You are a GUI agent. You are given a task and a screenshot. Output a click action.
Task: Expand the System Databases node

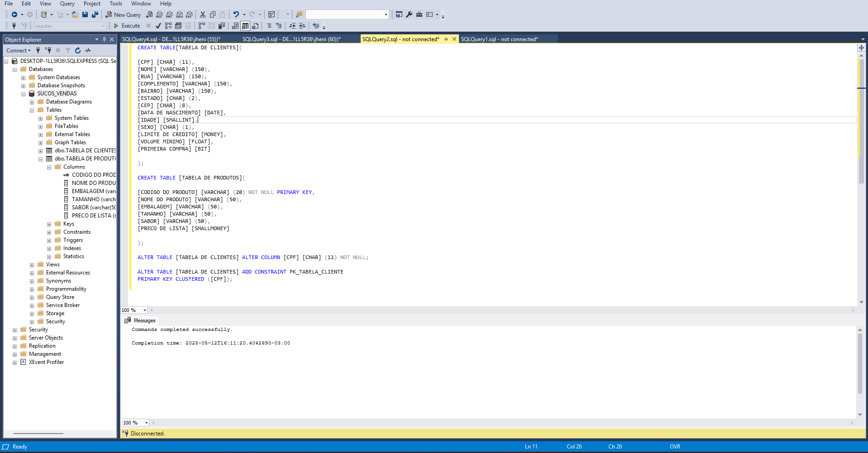tap(23, 78)
